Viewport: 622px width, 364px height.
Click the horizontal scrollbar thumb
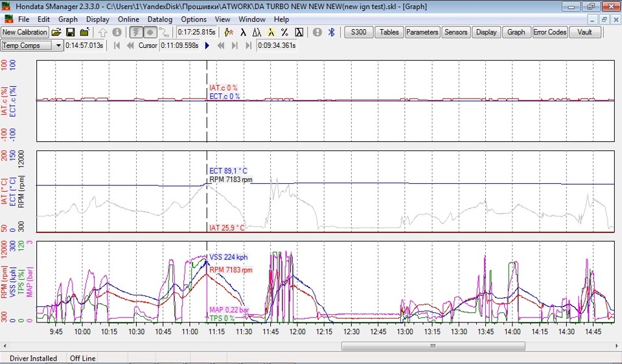[433, 346]
